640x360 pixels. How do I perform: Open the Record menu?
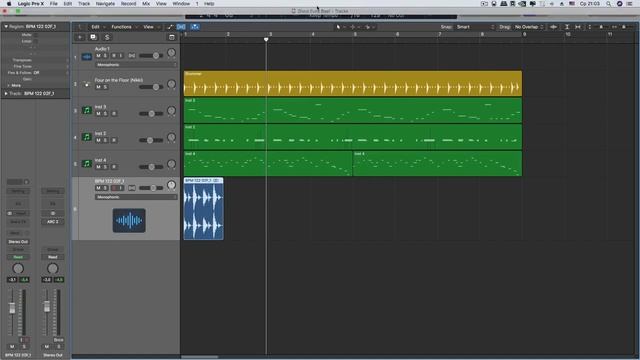click(x=128, y=4)
